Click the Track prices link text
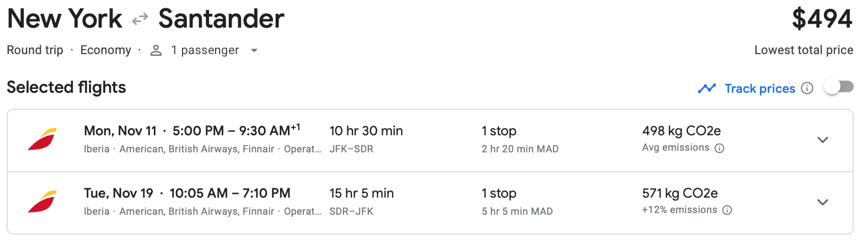Image resolution: width=868 pixels, height=244 pixels. [x=759, y=88]
